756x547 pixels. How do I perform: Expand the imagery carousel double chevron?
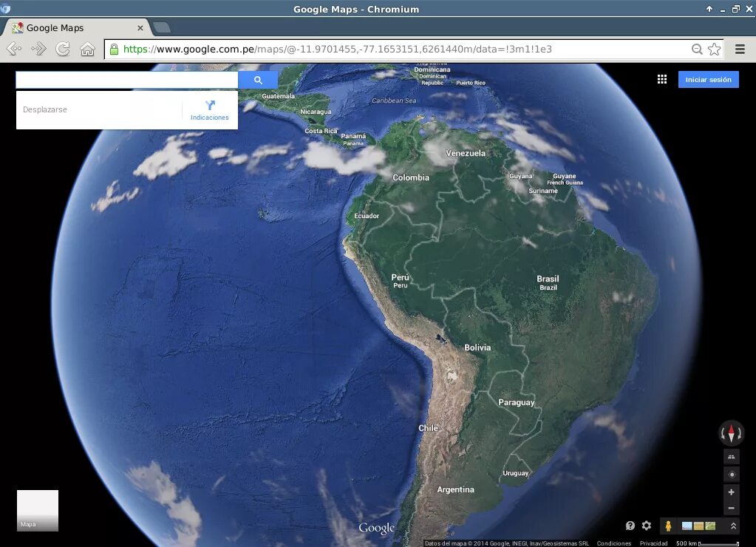click(733, 526)
